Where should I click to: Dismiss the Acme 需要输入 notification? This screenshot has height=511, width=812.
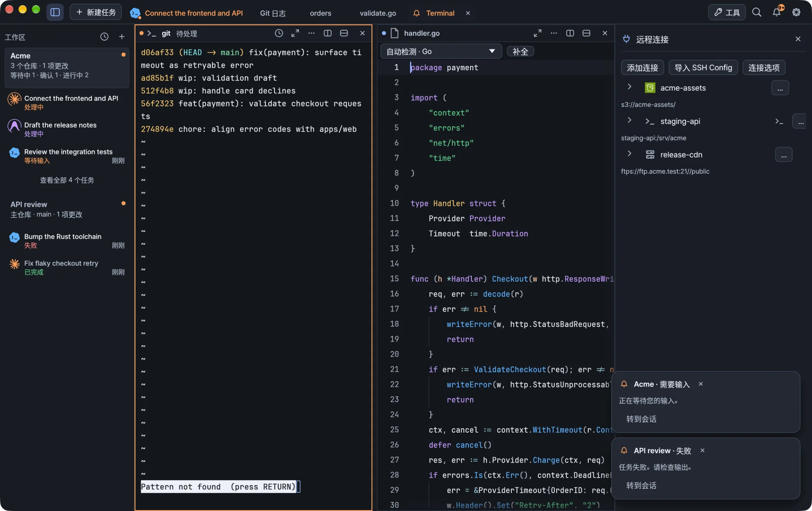pos(701,384)
